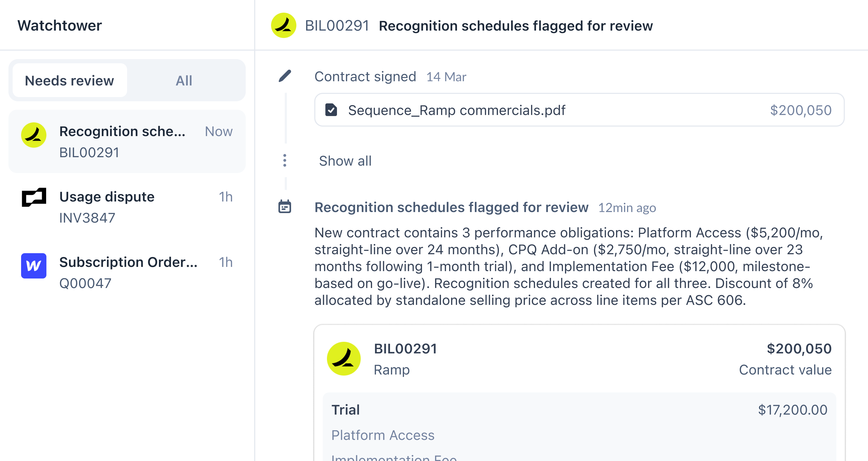
Task: Click the vertical ellipsis in the timeline
Action: 285,161
